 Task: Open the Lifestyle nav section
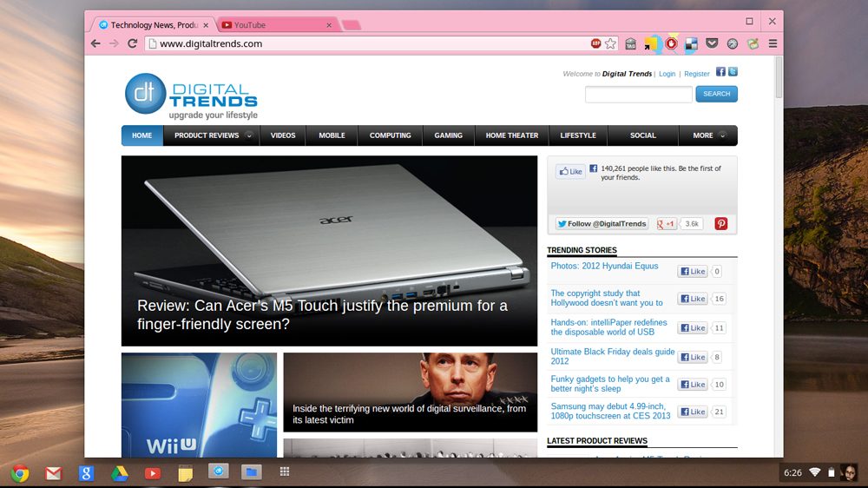click(x=578, y=135)
